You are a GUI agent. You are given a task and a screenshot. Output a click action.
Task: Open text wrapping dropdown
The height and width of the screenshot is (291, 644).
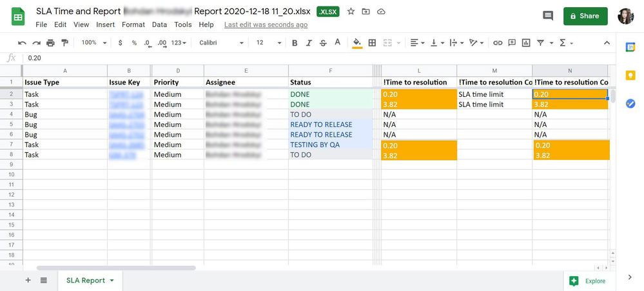(x=456, y=43)
